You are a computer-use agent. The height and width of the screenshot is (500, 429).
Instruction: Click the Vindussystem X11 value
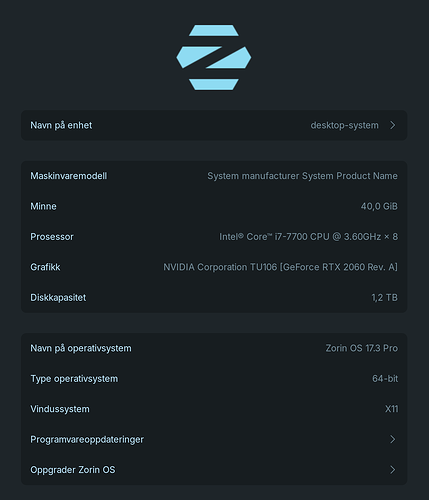click(x=392, y=409)
